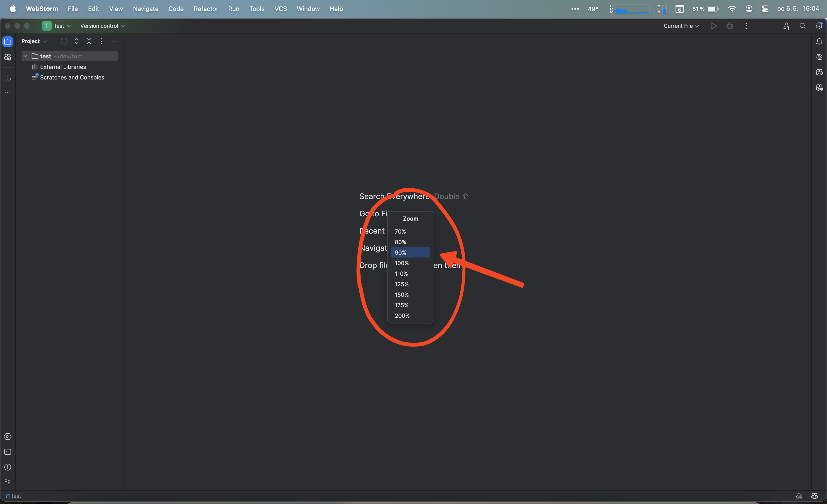
Task: Open the Git tool window icon
Action: point(7,482)
